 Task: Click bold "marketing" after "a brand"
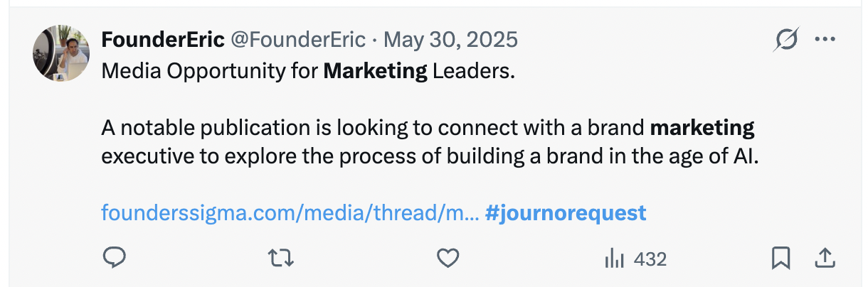coord(702,129)
